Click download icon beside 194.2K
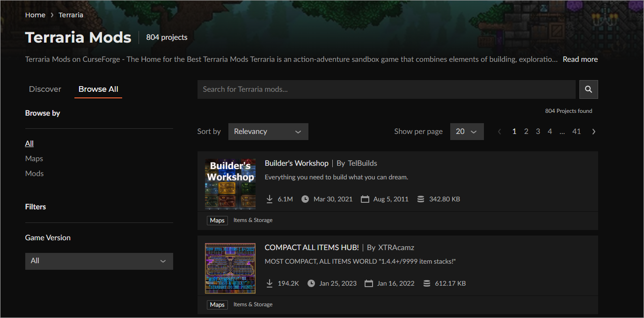Image resolution: width=644 pixels, height=318 pixels. click(270, 283)
